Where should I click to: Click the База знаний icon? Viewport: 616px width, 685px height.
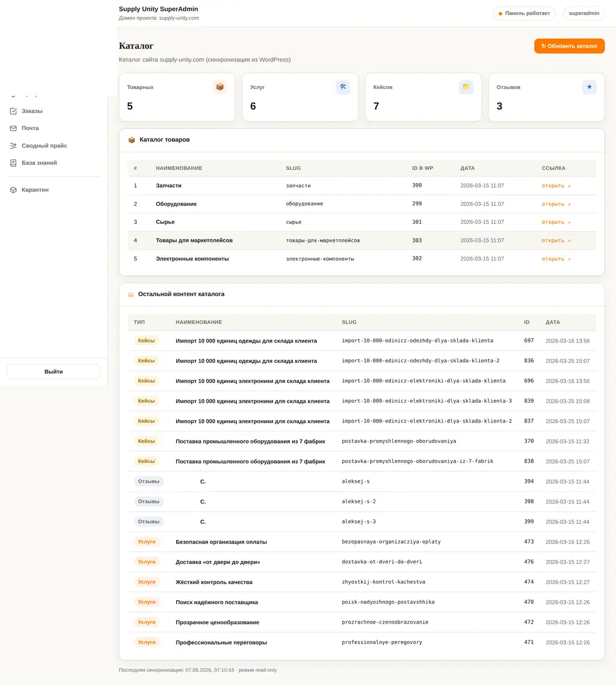point(13,163)
